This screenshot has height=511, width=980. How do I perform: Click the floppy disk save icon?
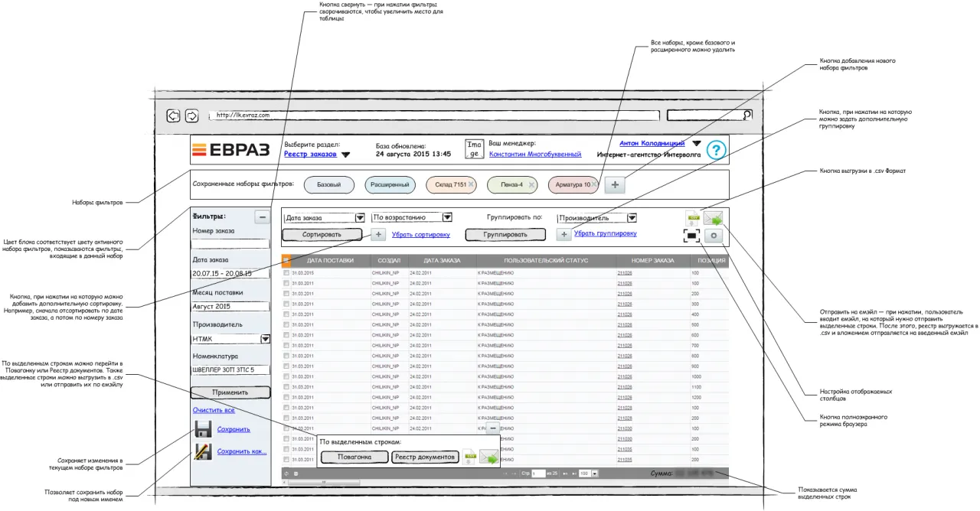(203, 429)
